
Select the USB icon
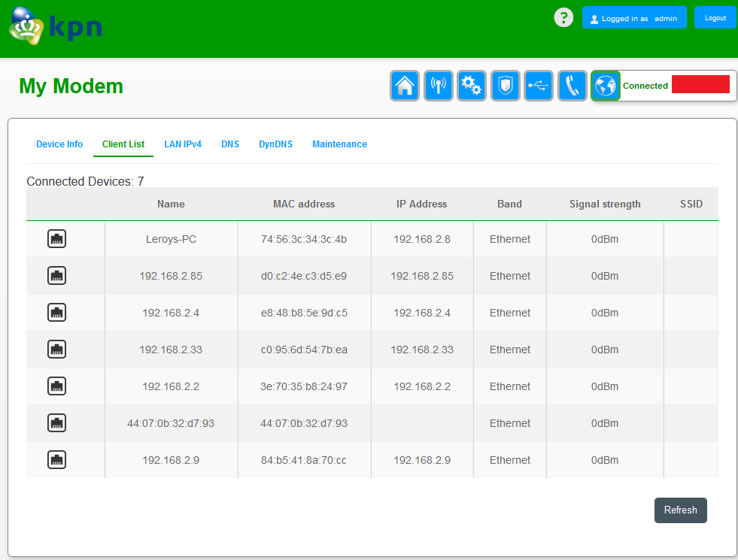coord(539,86)
